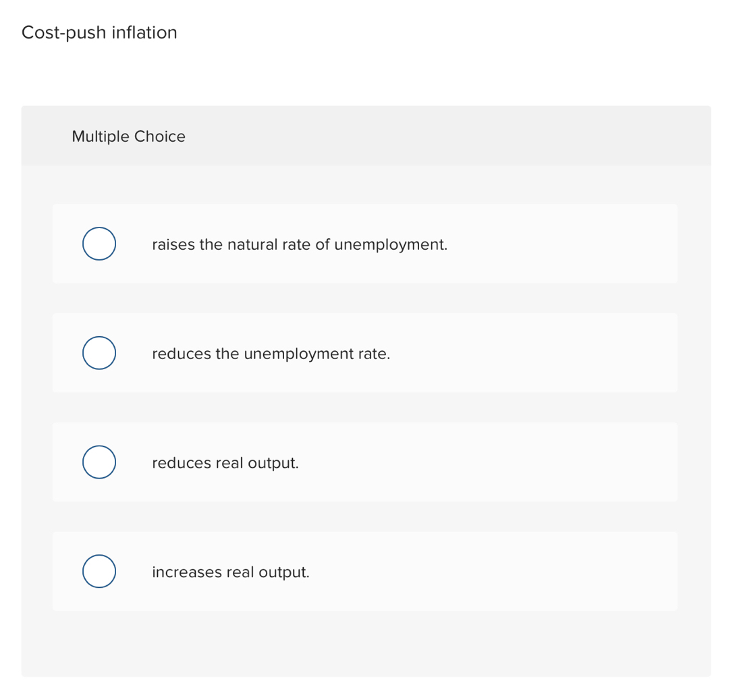741x700 pixels.
Task: Click the 'Cost-push inflation' question text
Action: point(99,32)
